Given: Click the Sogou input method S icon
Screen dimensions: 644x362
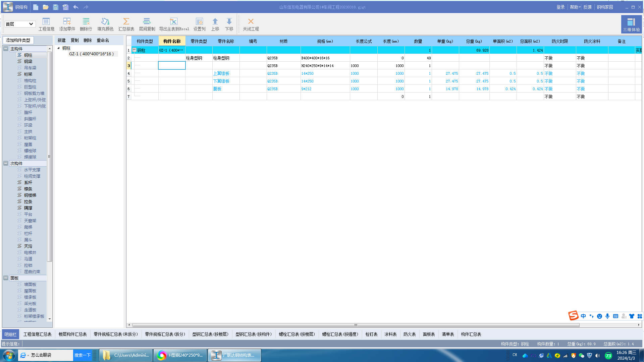Looking at the screenshot, I should pyautogui.click(x=573, y=316).
